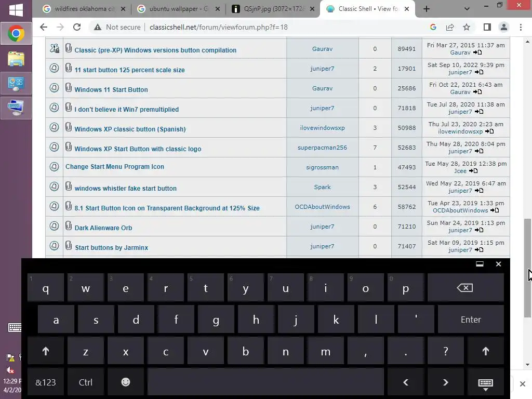Image resolution: width=532 pixels, height=399 pixels.
Task: View Spark author profile
Action: tap(322, 187)
